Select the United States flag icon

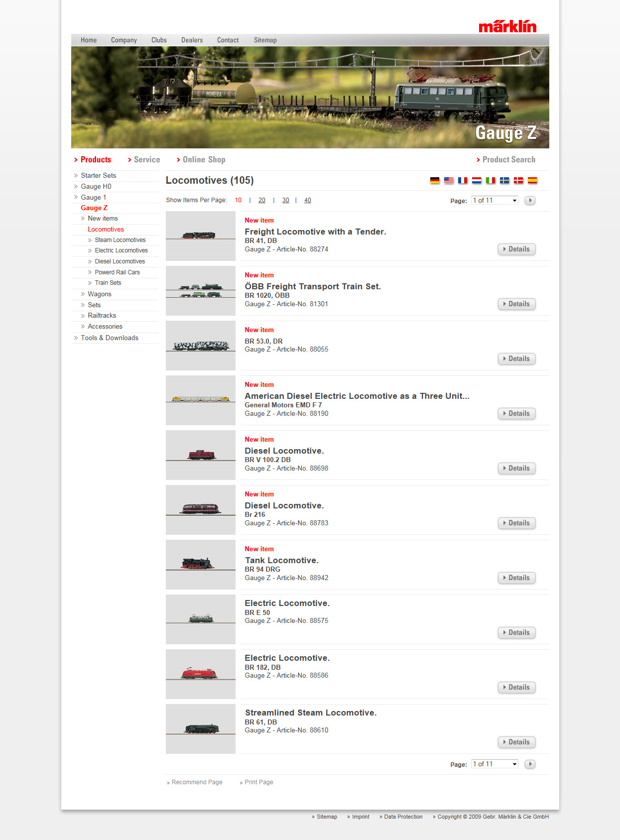point(449,180)
